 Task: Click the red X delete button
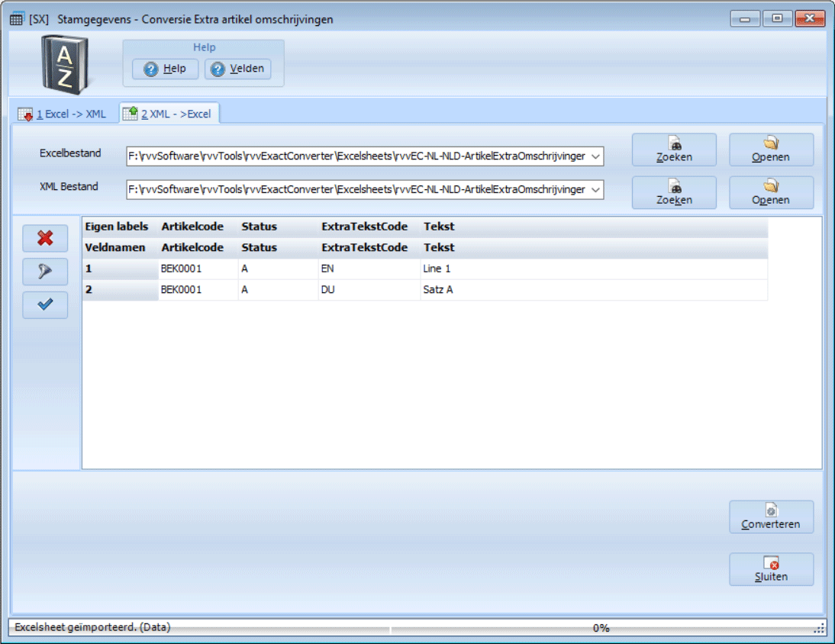45,238
